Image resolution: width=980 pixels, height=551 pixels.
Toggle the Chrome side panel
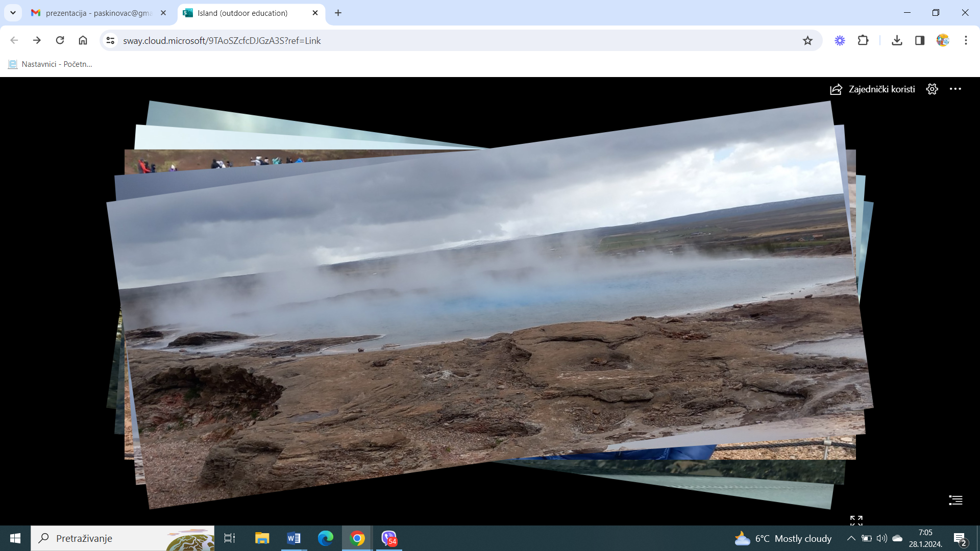coord(920,40)
